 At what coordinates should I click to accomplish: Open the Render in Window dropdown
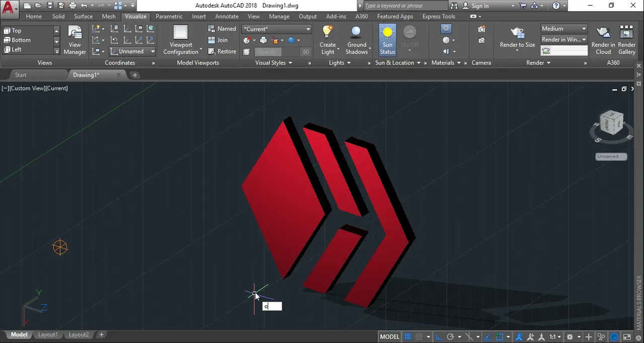564,39
